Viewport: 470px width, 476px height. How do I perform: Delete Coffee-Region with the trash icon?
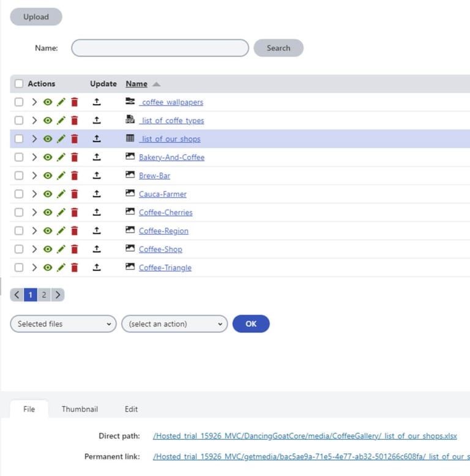click(x=74, y=231)
